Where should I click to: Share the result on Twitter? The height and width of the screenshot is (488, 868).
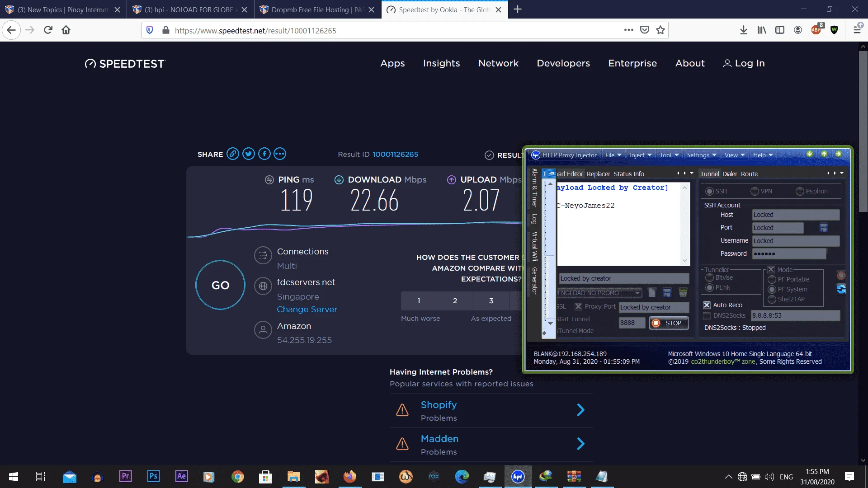249,154
